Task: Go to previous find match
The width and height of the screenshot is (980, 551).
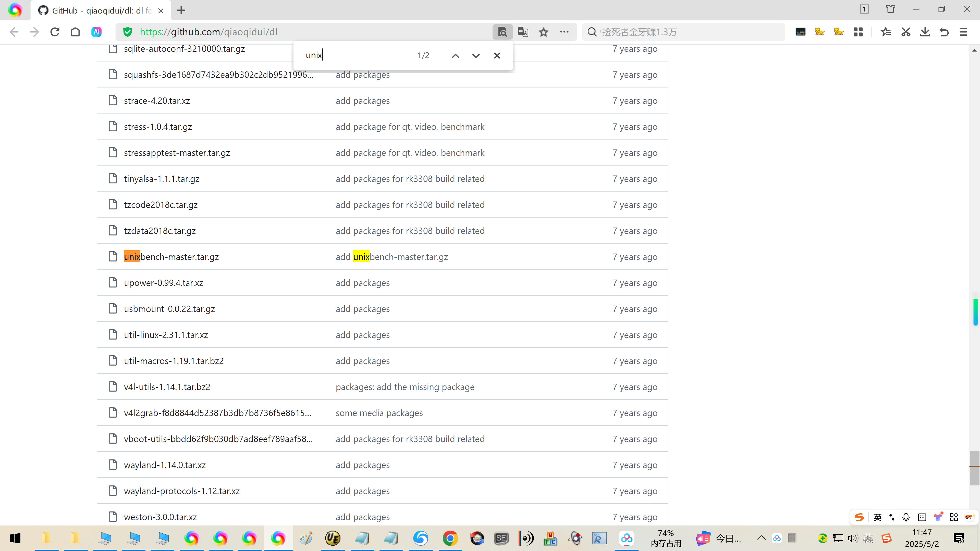Action: pyautogui.click(x=455, y=56)
